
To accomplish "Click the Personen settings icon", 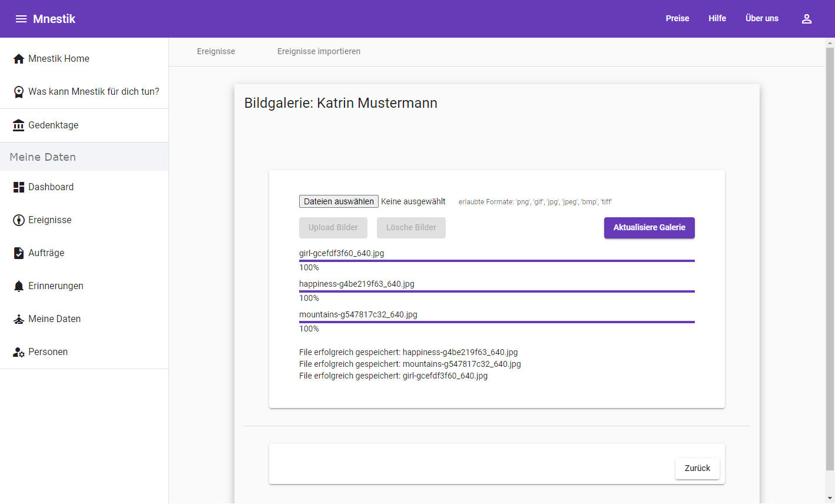I will point(19,352).
